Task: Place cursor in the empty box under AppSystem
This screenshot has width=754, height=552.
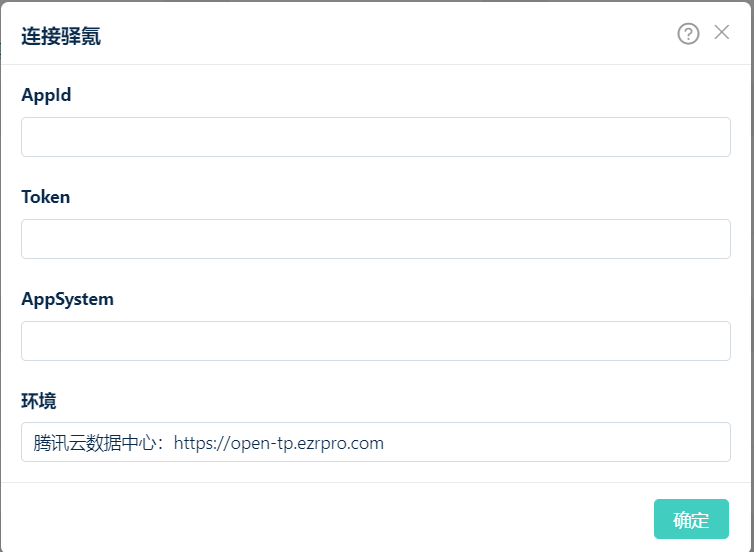Action: [375, 341]
